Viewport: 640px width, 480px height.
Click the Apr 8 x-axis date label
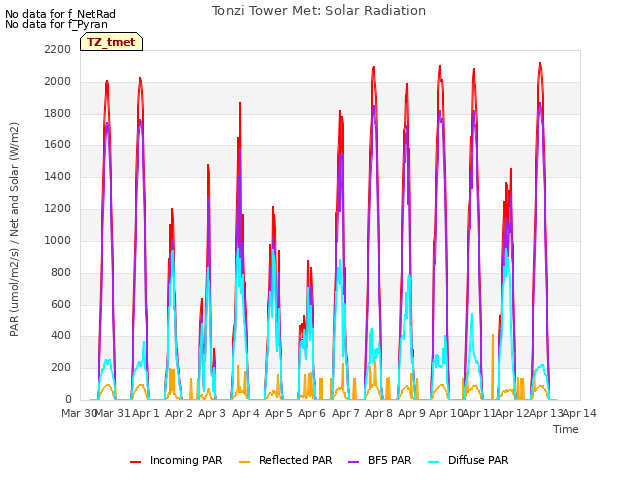(379, 413)
